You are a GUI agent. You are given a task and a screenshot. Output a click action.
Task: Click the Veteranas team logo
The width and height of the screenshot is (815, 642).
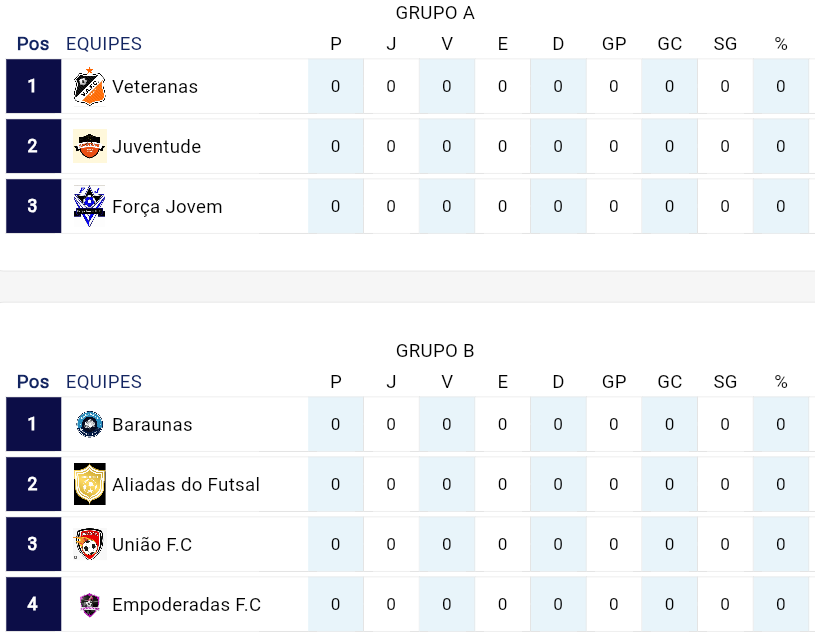[90, 86]
